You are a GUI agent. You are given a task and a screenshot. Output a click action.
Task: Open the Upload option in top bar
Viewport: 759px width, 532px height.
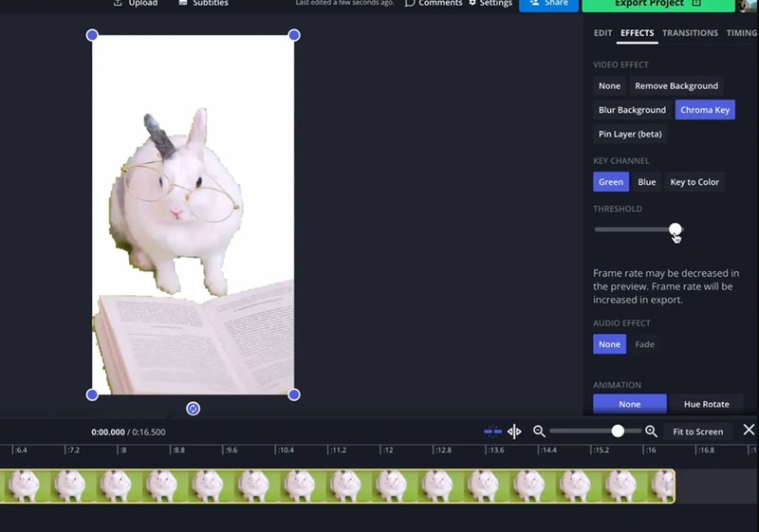tap(136, 3)
